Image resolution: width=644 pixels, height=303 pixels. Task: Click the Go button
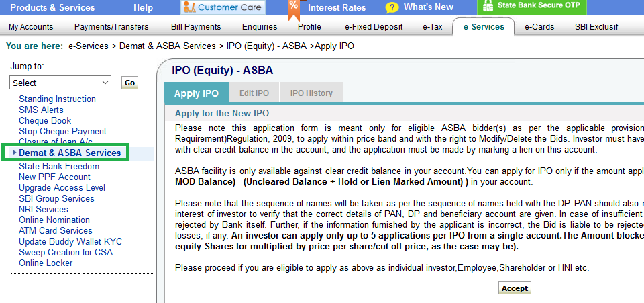(x=129, y=83)
